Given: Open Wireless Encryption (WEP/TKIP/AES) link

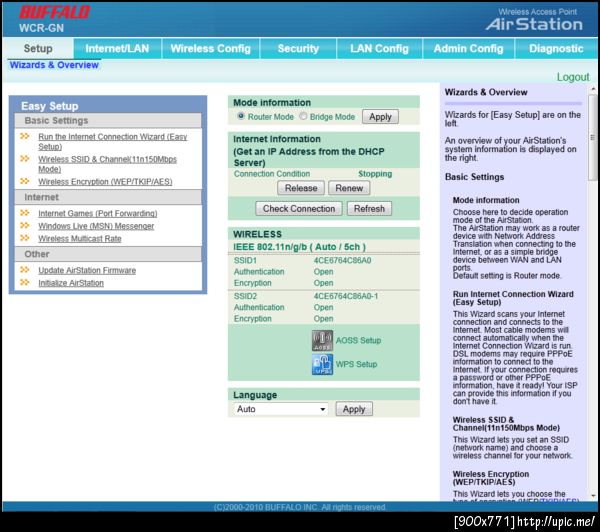Looking at the screenshot, I should (105, 181).
